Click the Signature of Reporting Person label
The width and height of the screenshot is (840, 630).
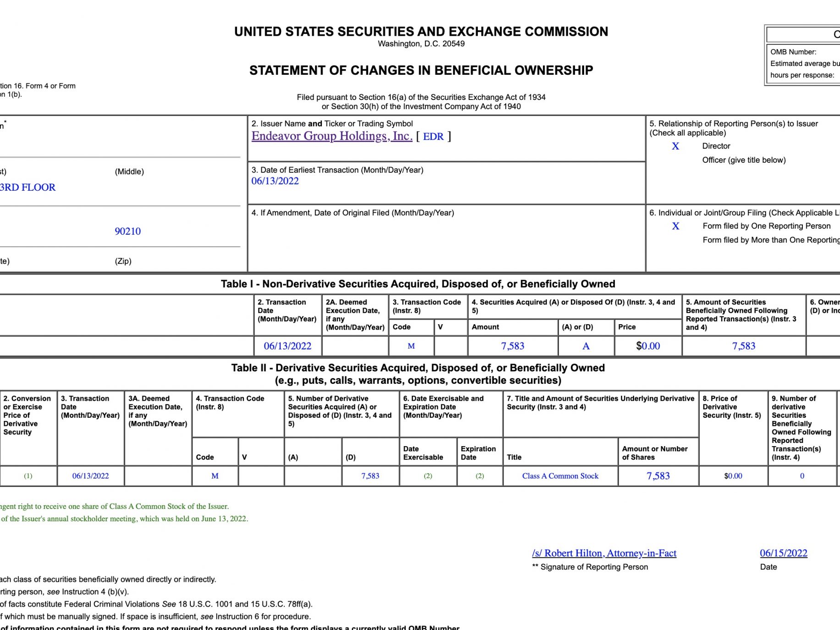(590, 567)
